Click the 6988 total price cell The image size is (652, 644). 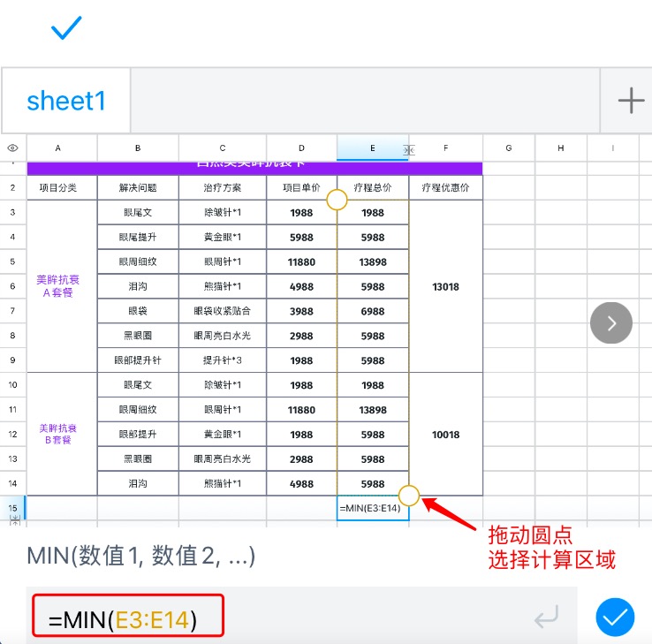tap(373, 311)
